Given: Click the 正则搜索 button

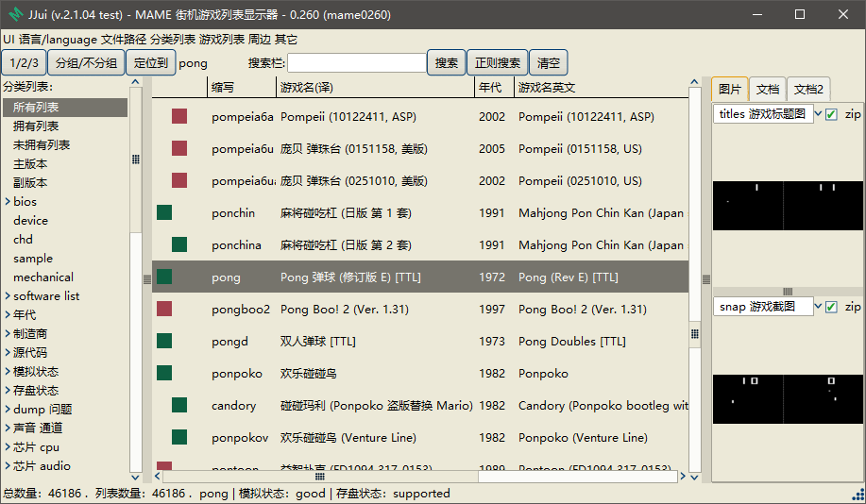Looking at the screenshot, I should 497,63.
